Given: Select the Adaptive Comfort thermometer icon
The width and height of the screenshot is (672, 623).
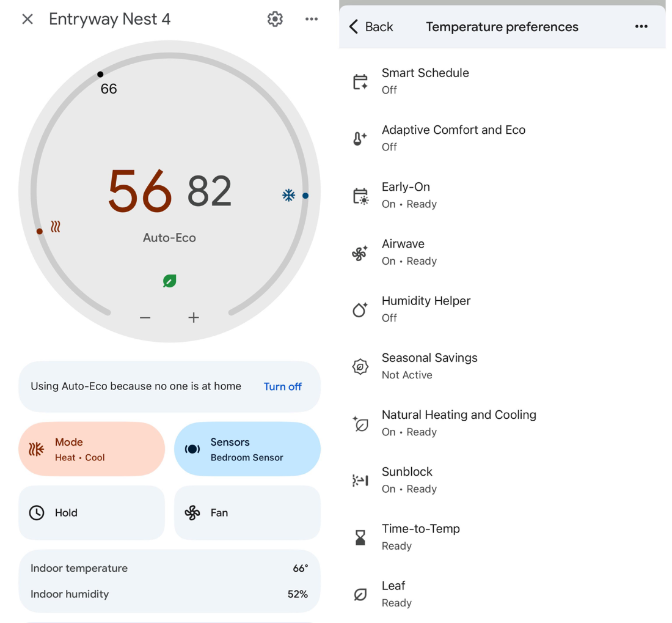Looking at the screenshot, I should pos(360,139).
